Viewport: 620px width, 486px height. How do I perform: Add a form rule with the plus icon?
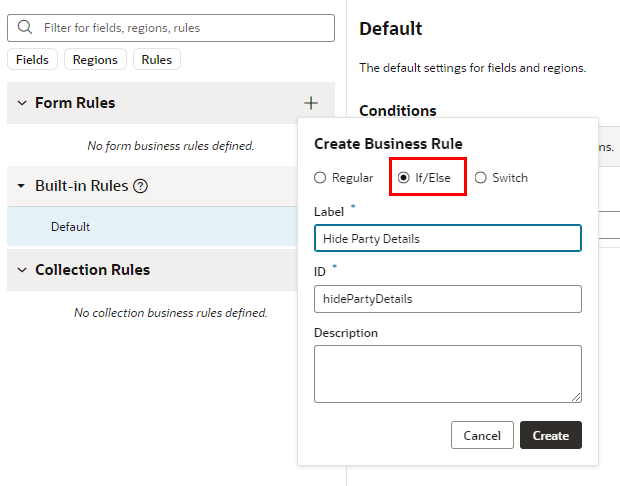tap(311, 103)
